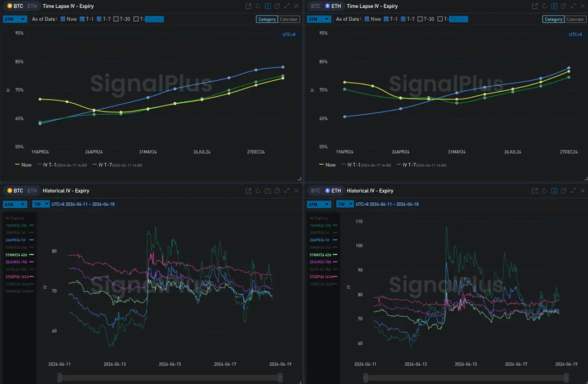Toggle the 27SEP24 161d legend series in BTC Historical IV

(18, 277)
